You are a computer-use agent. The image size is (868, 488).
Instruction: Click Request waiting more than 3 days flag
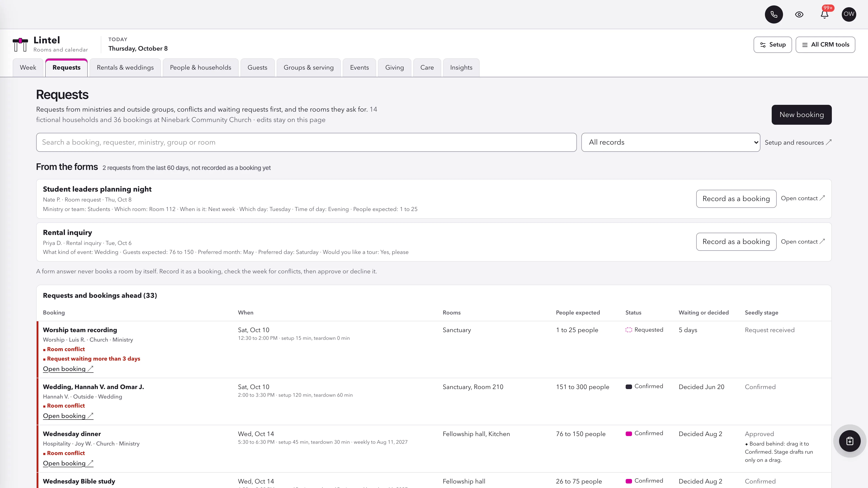click(x=92, y=359)
